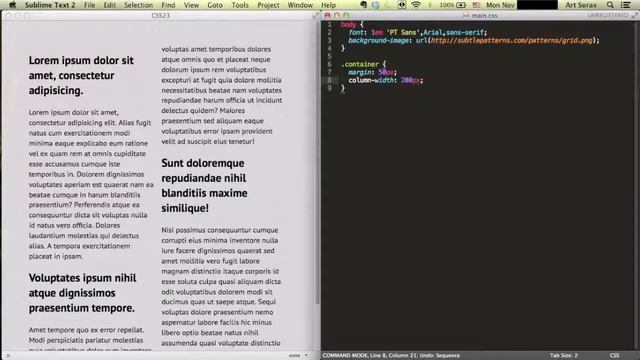Click line number 5 in the gutter
Image resolution: width=640 pixels, height=360 pixels.
329,56
